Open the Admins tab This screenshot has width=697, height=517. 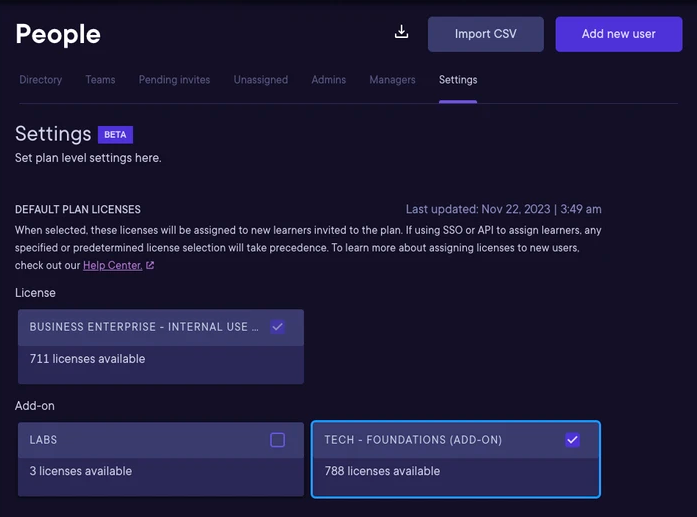click(x=328, y=80)
